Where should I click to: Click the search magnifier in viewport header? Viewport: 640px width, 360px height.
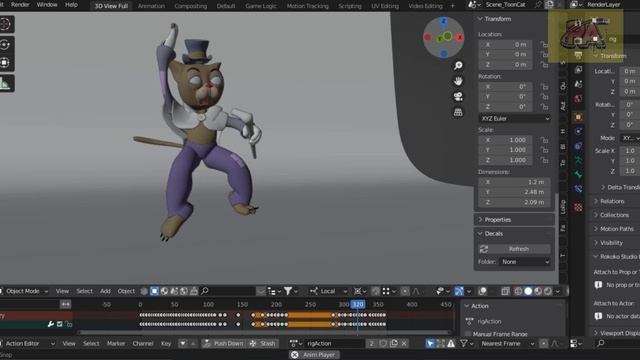[205, 291]
